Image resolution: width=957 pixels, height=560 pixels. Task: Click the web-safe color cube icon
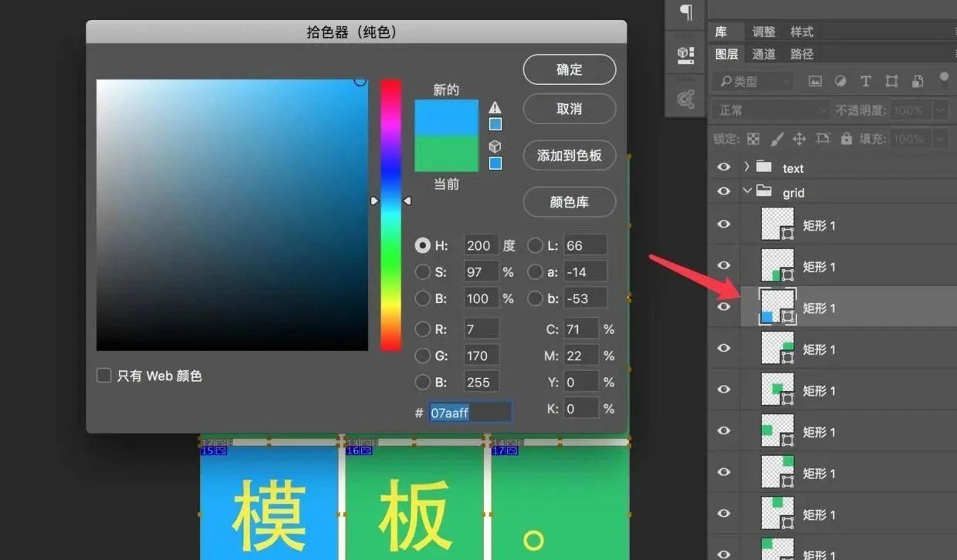pyautogui.click(x=495, y=147)
